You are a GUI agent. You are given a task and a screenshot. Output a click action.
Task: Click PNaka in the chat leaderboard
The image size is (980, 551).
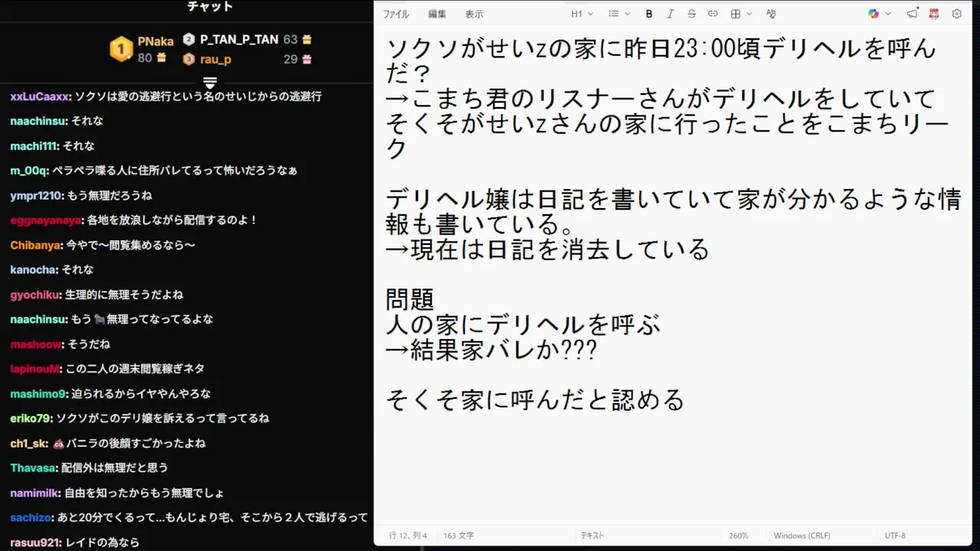click(x=155, y=42)
